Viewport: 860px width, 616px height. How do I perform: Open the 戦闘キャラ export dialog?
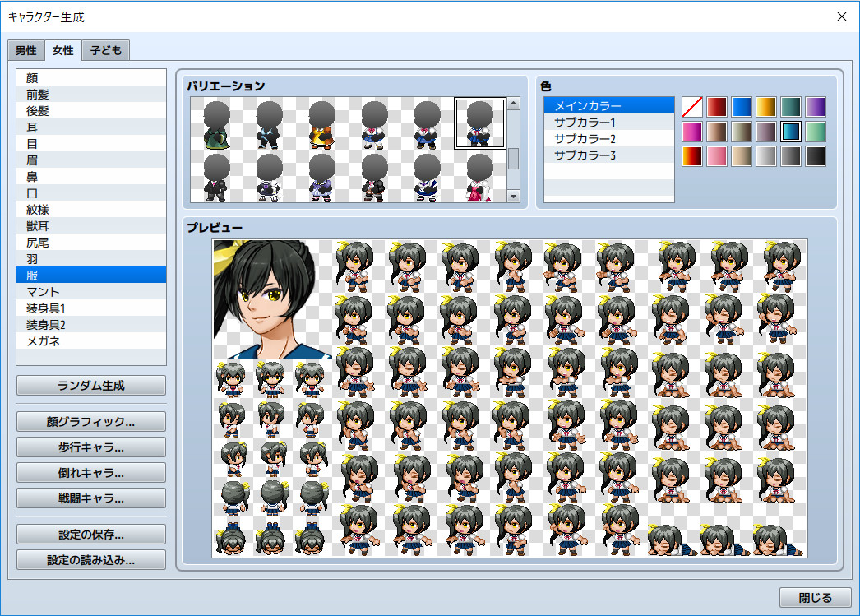[x=90, y=498]
